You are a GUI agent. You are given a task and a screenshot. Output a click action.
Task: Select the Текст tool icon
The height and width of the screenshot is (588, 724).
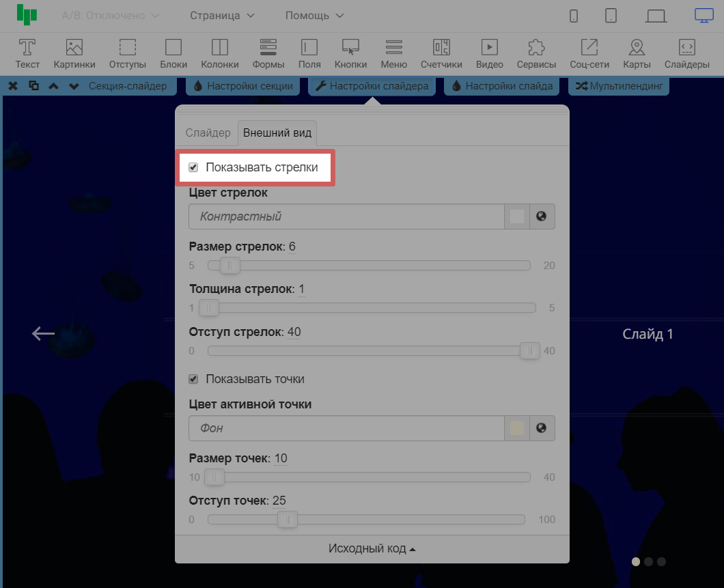pyautogui.click(x=27, y=53)
